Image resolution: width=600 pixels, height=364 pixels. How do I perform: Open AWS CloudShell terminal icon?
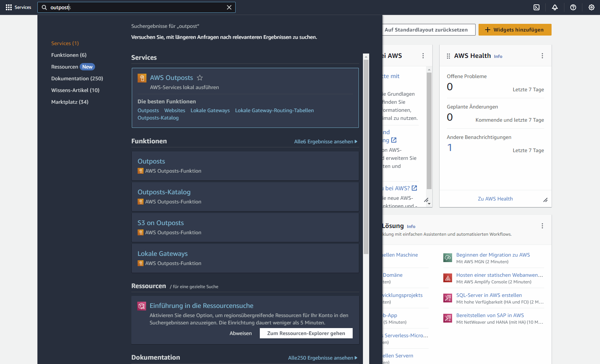click(x=537, y=7)
